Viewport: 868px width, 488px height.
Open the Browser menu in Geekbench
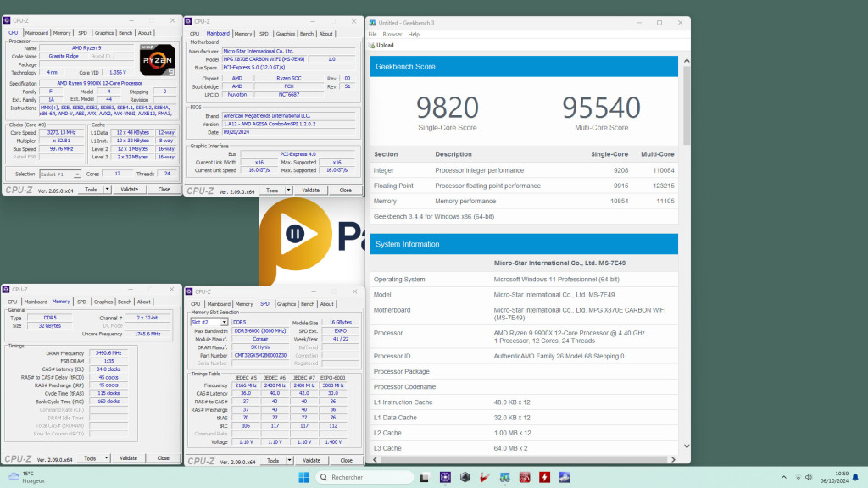point(391,34)
